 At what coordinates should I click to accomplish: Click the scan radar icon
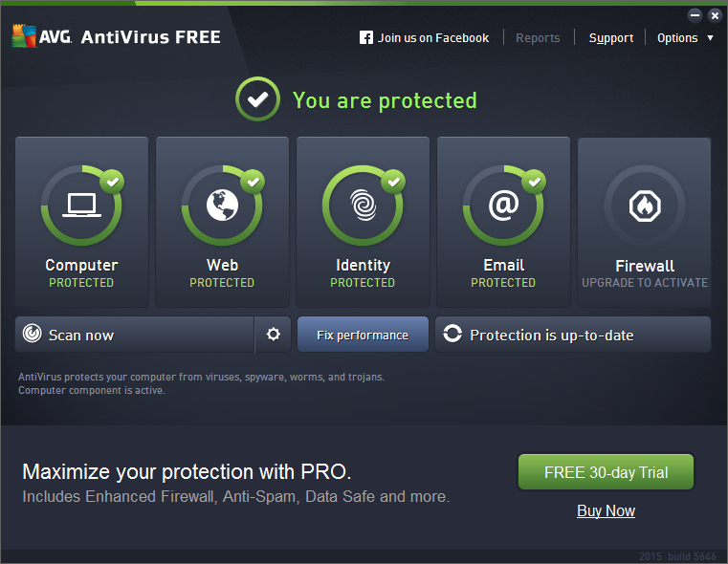pos(33,335)
